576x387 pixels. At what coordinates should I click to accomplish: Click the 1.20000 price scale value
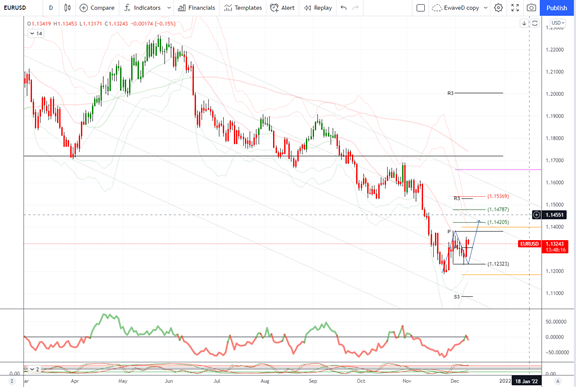tap(555, 94)
